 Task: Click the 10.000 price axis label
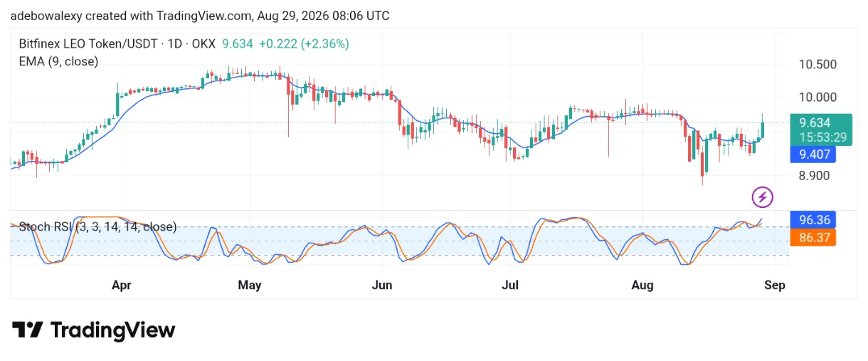click(x=818, y=98)
